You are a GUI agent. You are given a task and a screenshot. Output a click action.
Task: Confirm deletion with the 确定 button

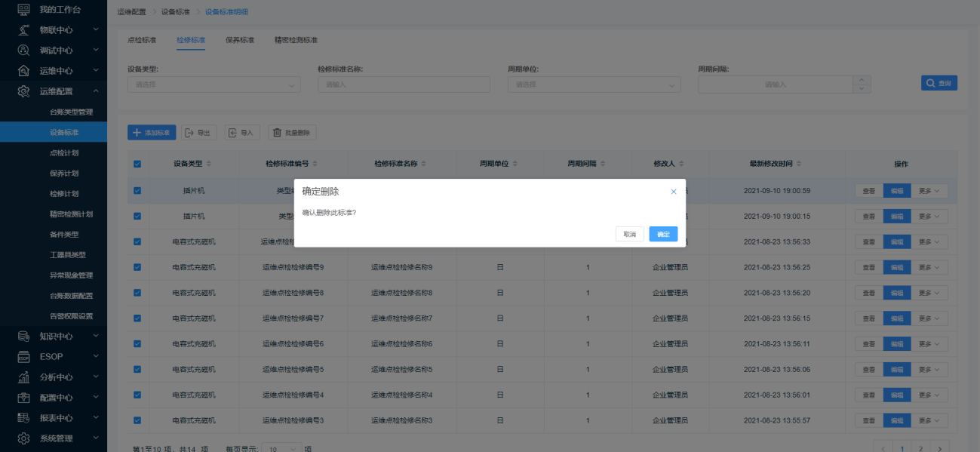click(x=663, y=235)
